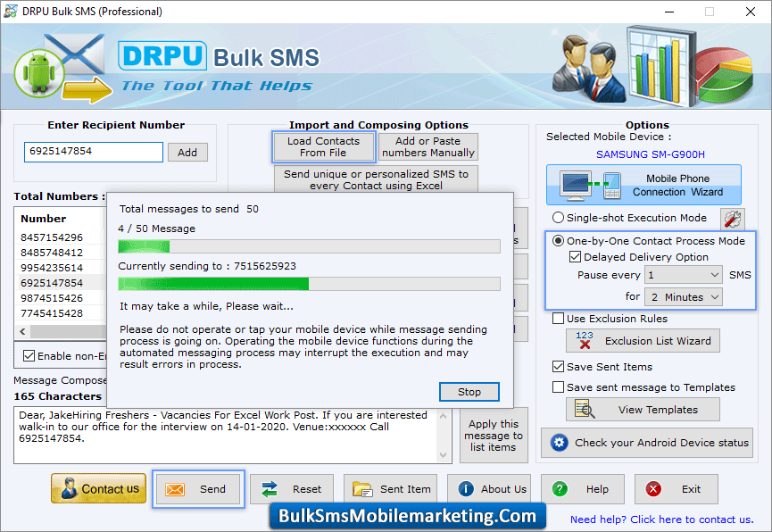Click the Number column header
Image resolution: width=772 pixels, height=532 pixels.
pyautogui.click(x=44, y=219)
